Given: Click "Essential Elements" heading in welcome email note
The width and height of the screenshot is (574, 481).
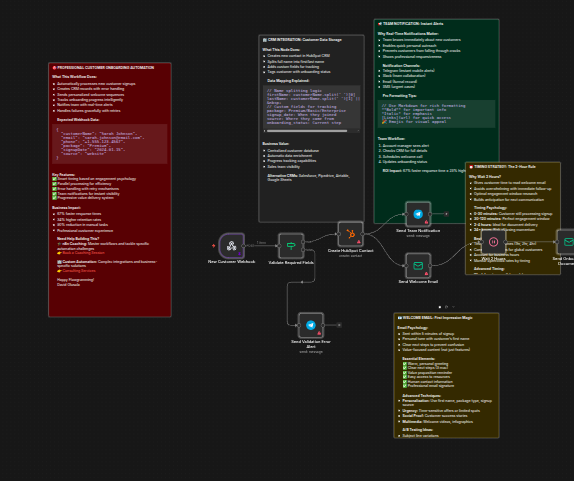Looking at the screenshot, I should coord(419,359).
